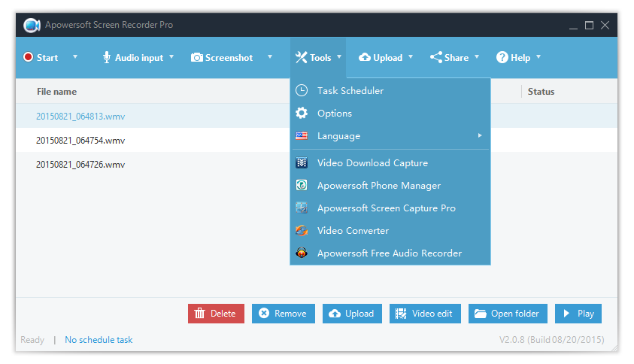
Task: Click the Language flag icon
Action: [302, 136]
